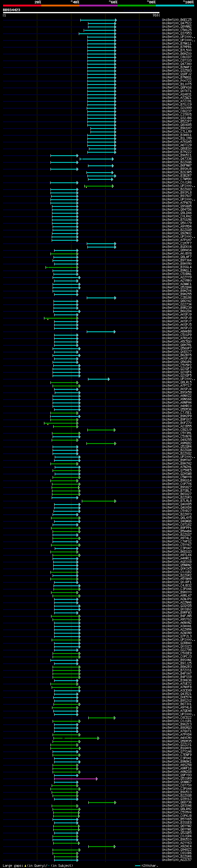Click the cyan alignment bar for UniRef100_Q37953
Image resolution: width=197 pixels, height=868 pixels.
(x=98, y=33)
